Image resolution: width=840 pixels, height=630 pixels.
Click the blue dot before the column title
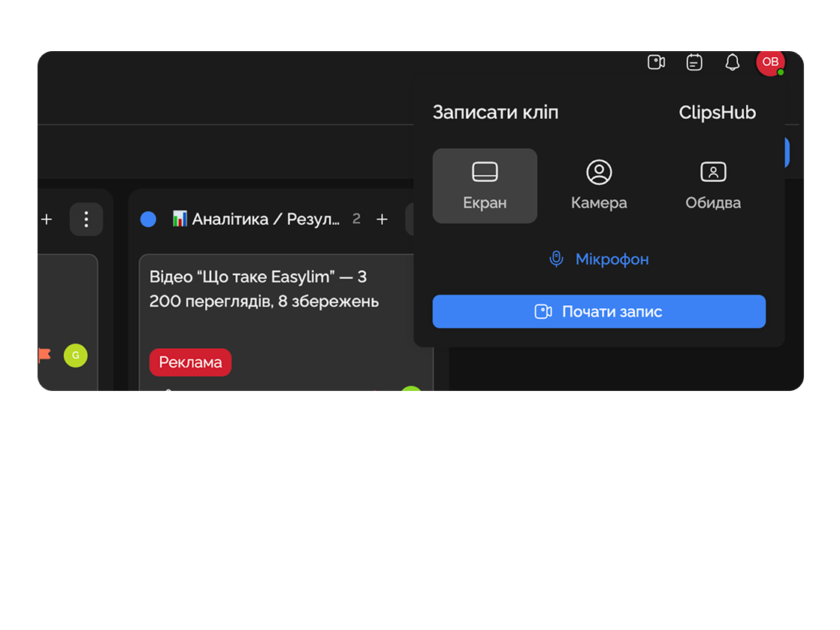[x=148, y=219]
